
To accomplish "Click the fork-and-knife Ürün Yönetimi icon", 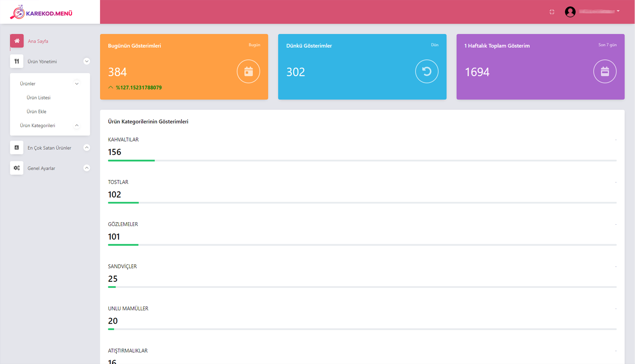I will 17,61.
